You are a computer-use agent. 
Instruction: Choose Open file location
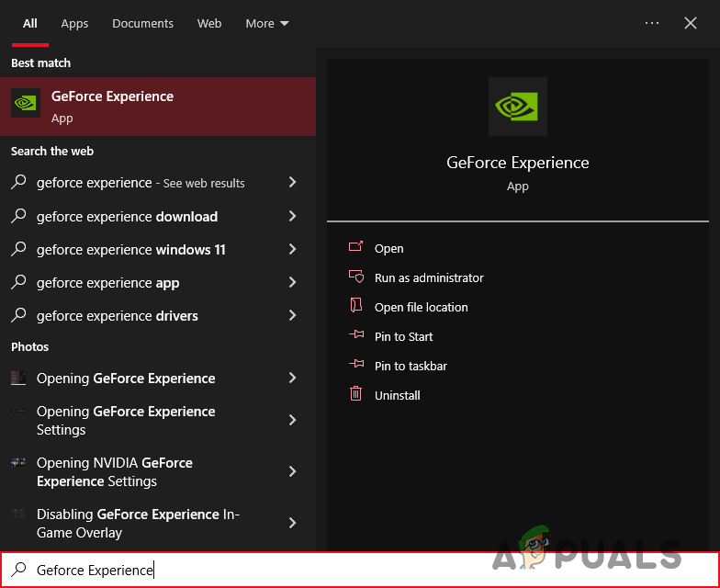[421, 307]
